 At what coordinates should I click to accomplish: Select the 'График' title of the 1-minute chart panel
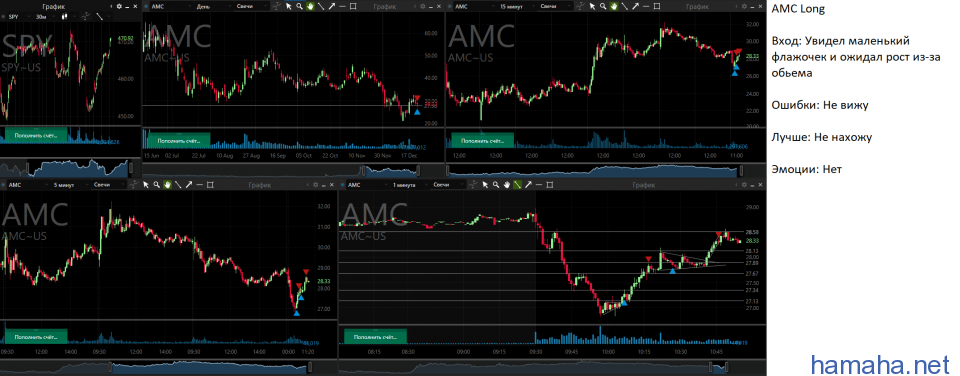point(643,185)
